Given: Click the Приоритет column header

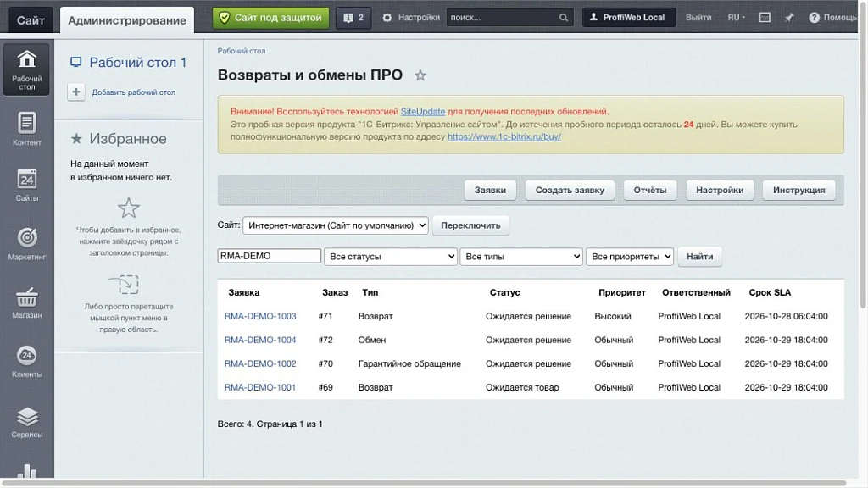Looking at the screenshot, I should pos(621,292).
